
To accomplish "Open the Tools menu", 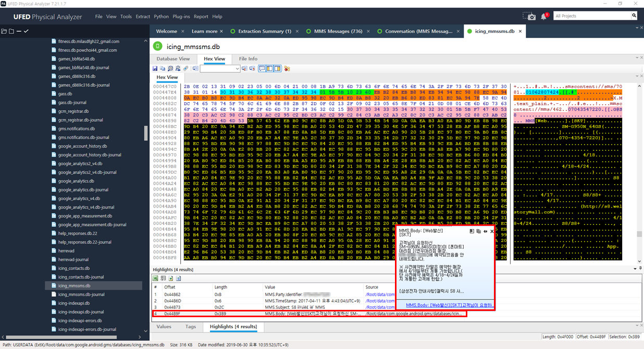I will click(126, 17).
